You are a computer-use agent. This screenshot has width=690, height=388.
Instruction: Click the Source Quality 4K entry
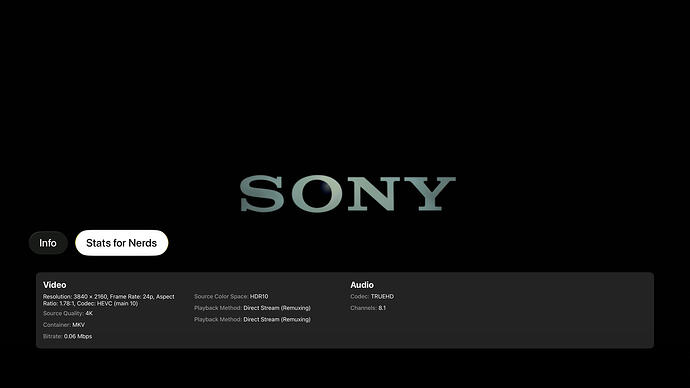(68, 313)
